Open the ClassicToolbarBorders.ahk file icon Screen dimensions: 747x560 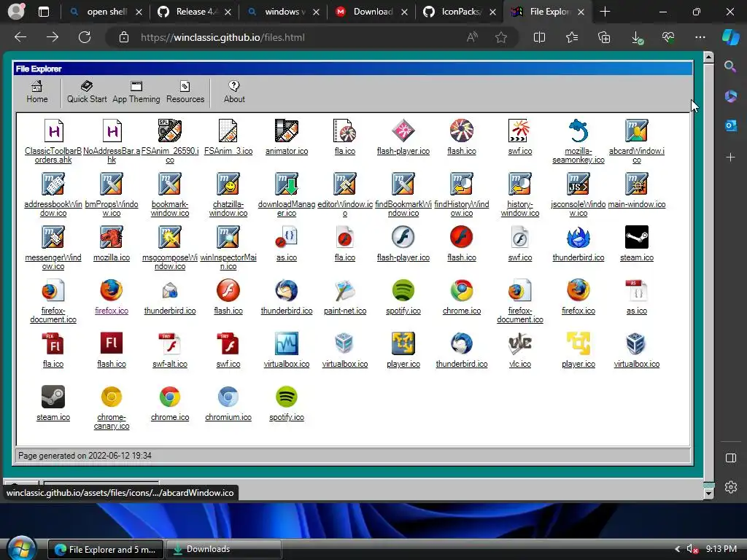click(x=53, y=131)
